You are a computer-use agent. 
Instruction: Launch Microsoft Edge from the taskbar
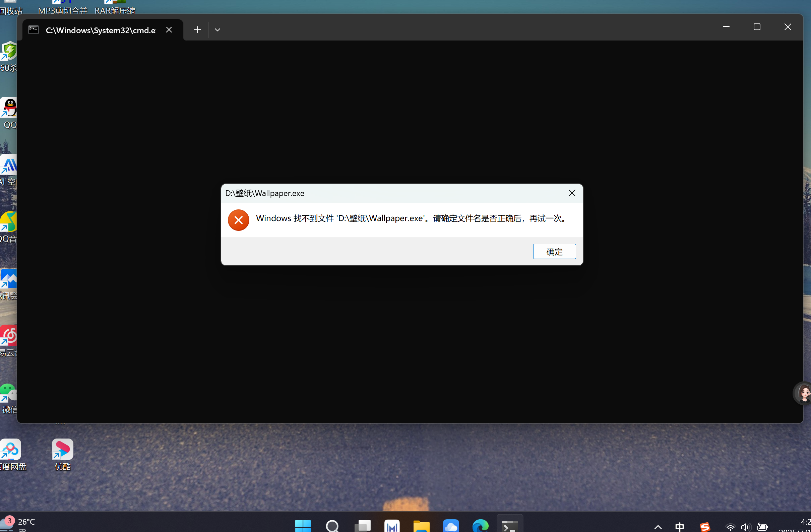[x=481, y=526]
